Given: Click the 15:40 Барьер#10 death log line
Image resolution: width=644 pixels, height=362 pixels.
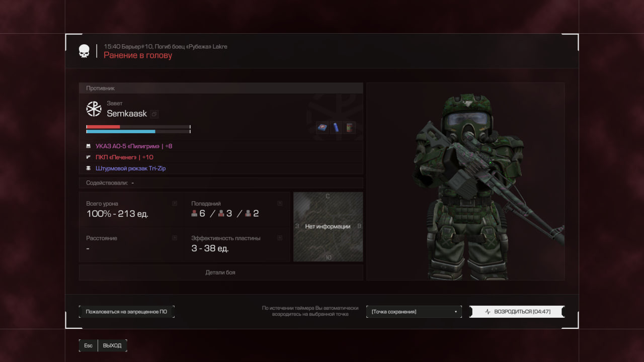Looking at the screenshot, I should tap(166, 46).
